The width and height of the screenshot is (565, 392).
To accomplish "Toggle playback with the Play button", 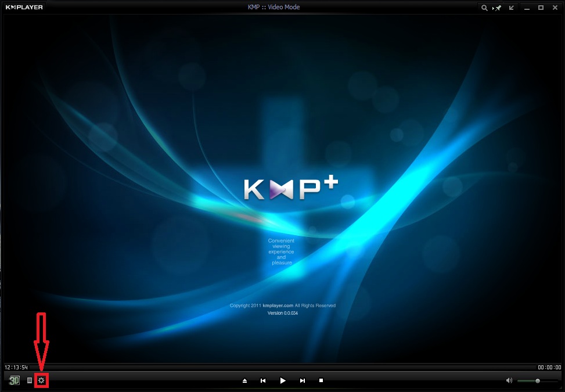I will pos(283,380).
